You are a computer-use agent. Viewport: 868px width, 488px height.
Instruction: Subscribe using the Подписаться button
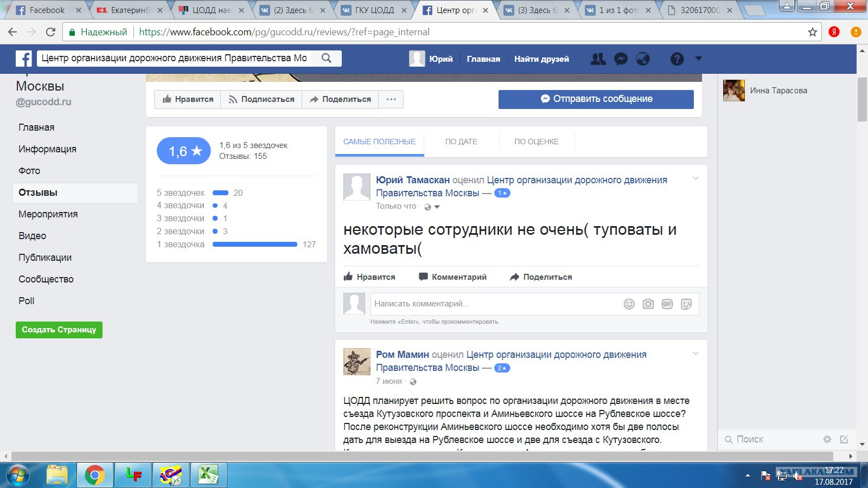[261, 99]
